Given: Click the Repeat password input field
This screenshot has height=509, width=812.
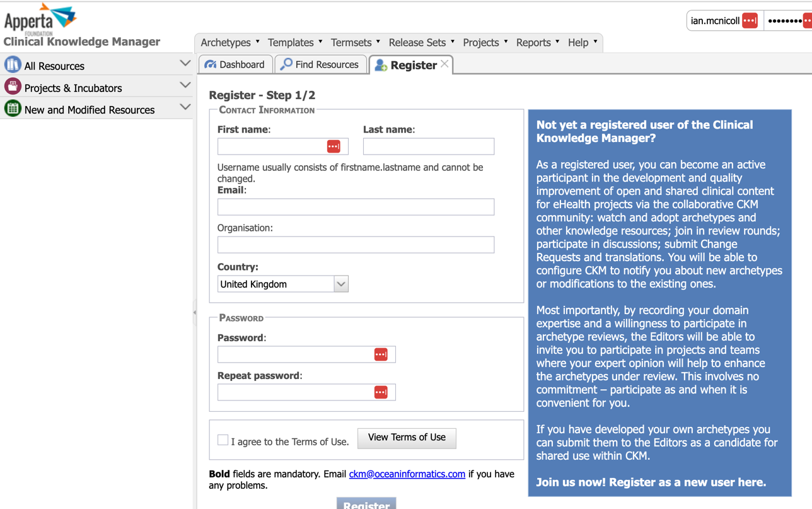Looking at the screenshot, I should point(306,392).
